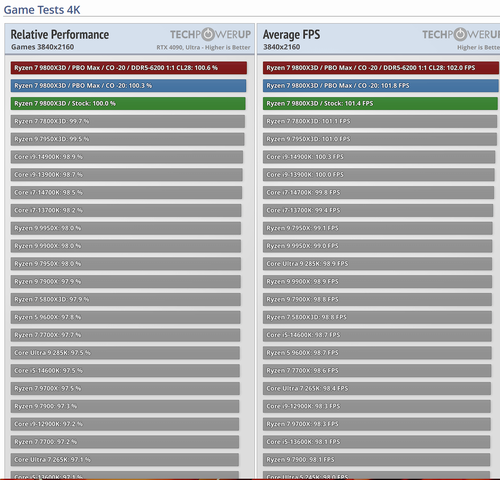Click the TechPowerUp logo in Relative Performance chart
500x480 pixels.
(x=210, y=34)
